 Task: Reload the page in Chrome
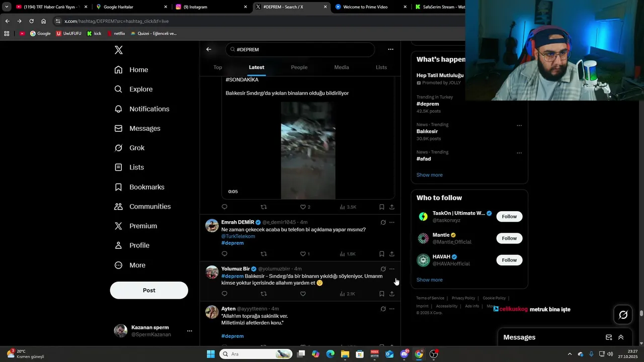point(31,21)
